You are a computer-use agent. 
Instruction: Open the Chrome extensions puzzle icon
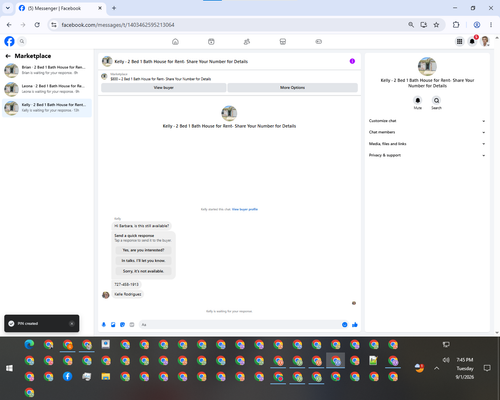pos(456,25)
